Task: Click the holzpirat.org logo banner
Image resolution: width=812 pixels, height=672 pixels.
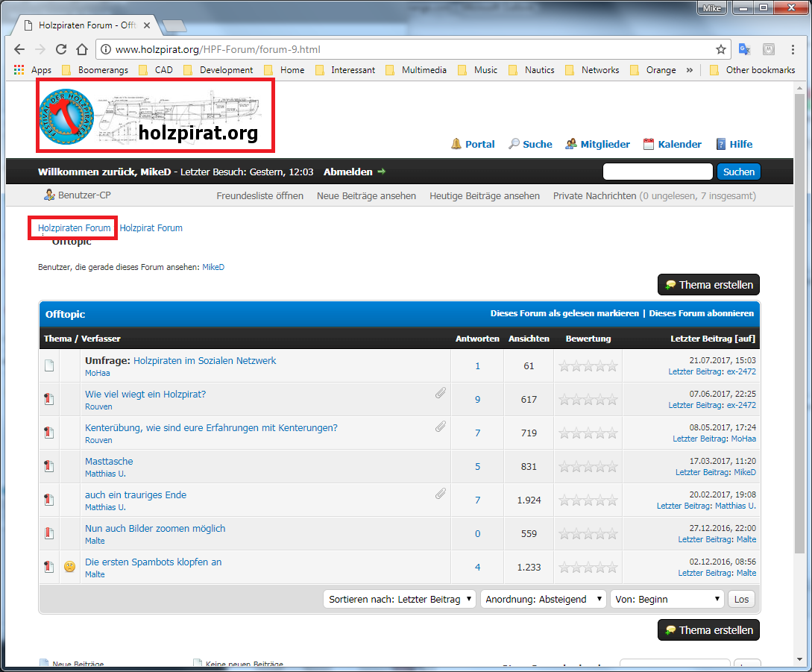Action: click(157, 115)
